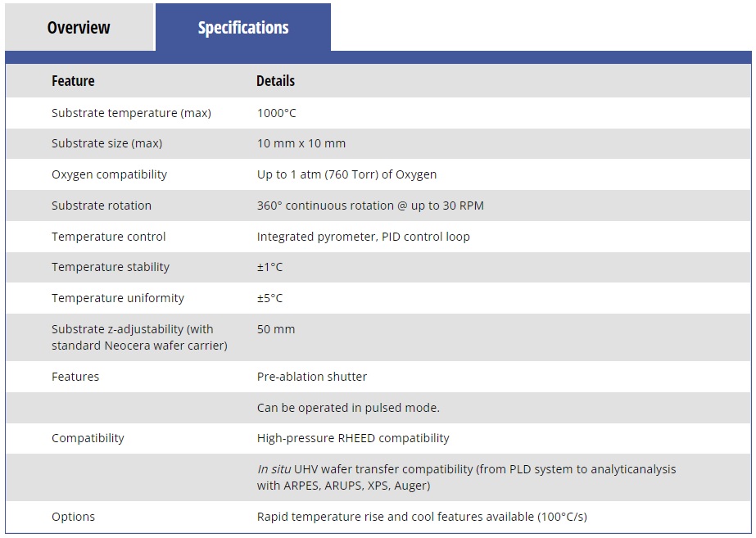Select the Oxygen compatibility row label
The image size is (756, 538).
(x=109, y=174)
